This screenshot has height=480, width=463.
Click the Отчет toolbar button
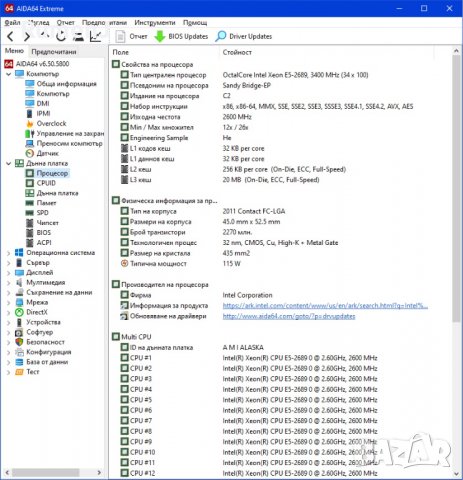coord(131,36)
